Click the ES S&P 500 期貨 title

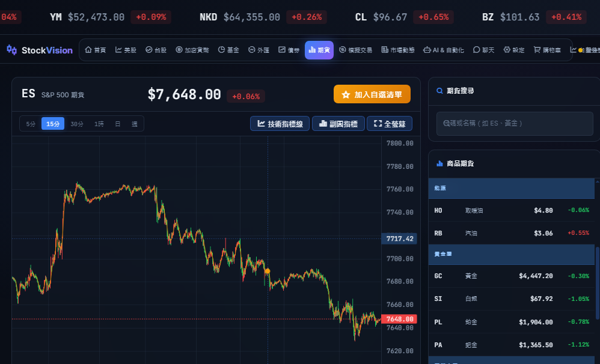(x=53, y=94)
